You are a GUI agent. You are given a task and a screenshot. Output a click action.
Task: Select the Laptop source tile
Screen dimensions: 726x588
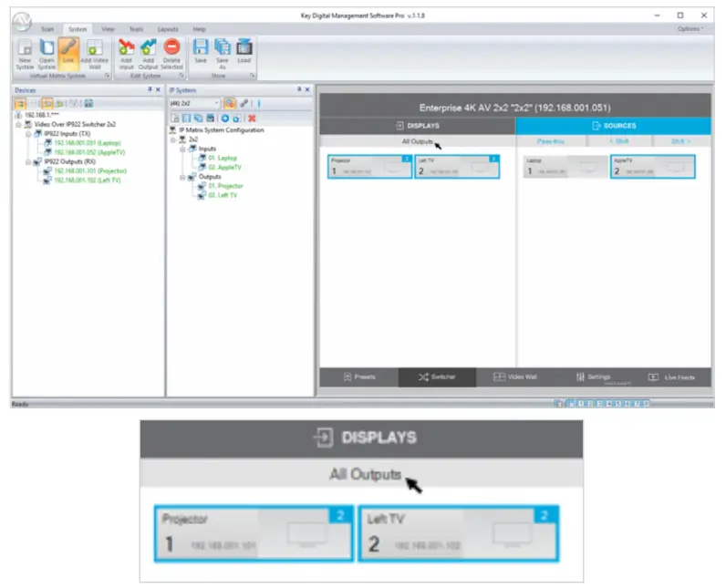565,167
